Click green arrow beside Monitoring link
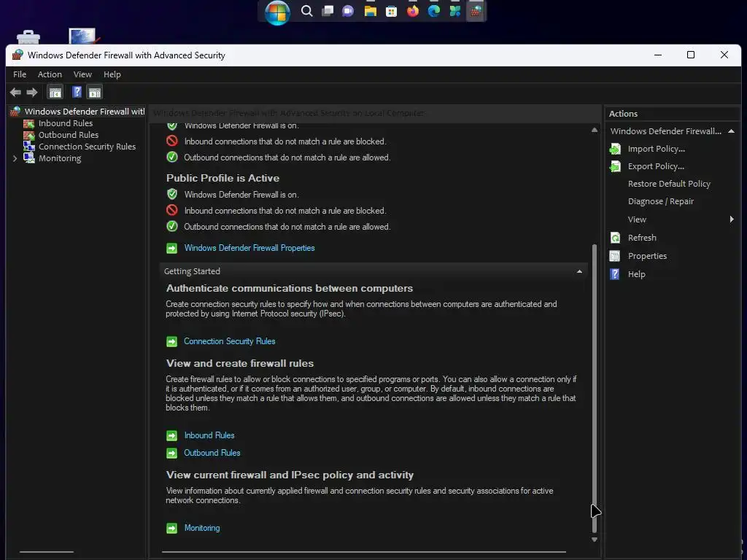This screenshot has height=560, width=747. point(171,528)
